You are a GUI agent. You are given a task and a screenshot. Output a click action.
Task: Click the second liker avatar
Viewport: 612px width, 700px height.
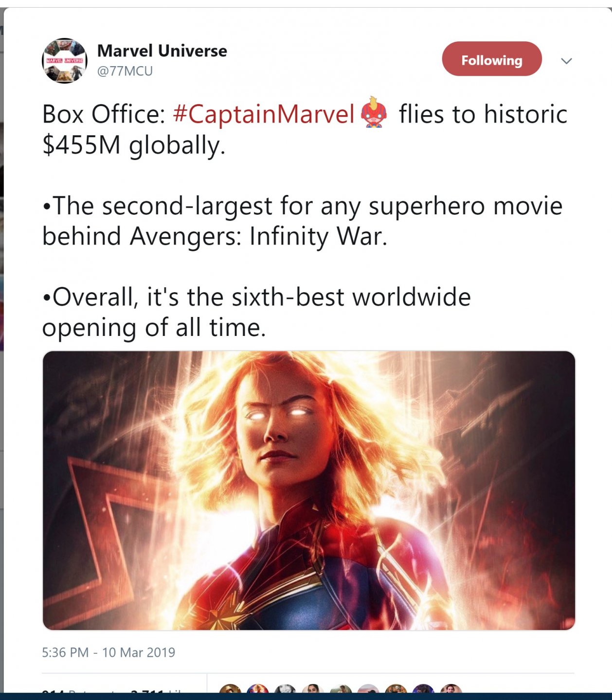[258, 690]
